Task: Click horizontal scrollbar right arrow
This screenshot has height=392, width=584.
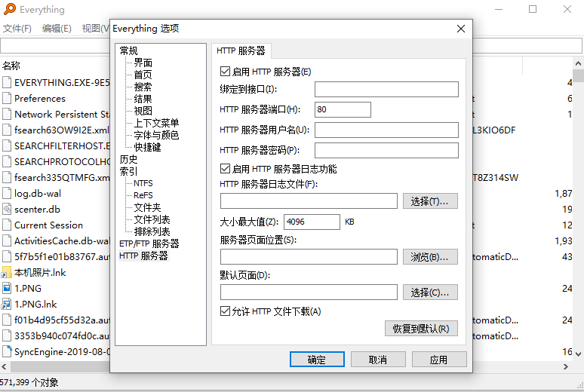Action: coord(566,366)
